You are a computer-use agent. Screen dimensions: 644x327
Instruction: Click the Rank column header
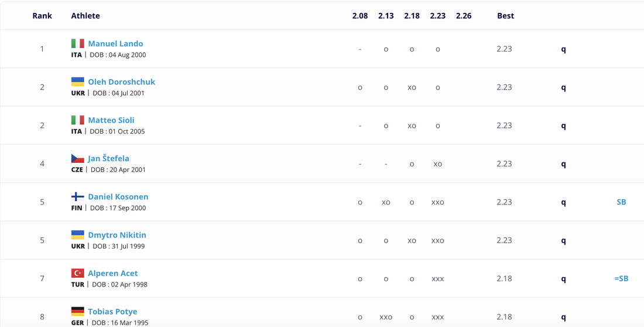pyautogui.click(x=42, y=16)
